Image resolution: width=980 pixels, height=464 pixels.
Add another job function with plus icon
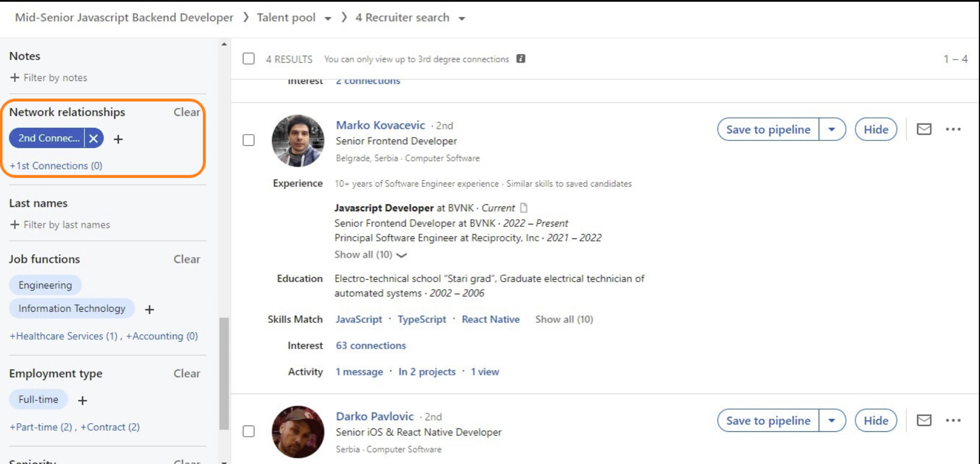pos(150,310)
